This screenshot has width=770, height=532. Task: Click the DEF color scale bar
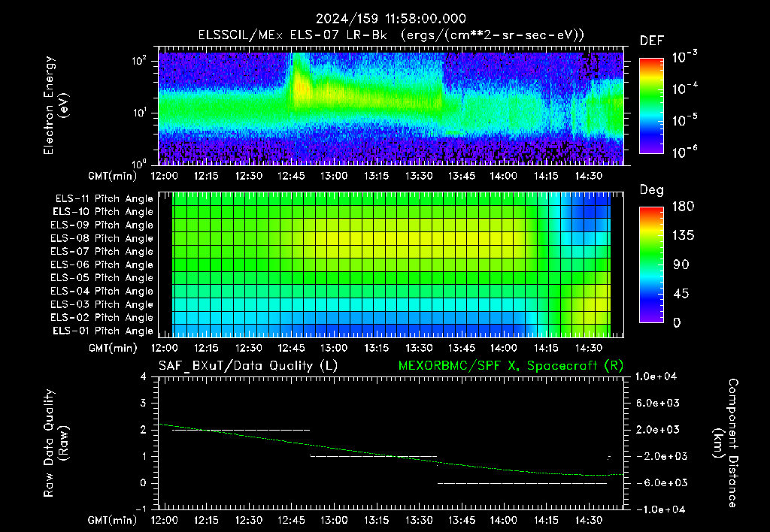(x=651, y=106)
